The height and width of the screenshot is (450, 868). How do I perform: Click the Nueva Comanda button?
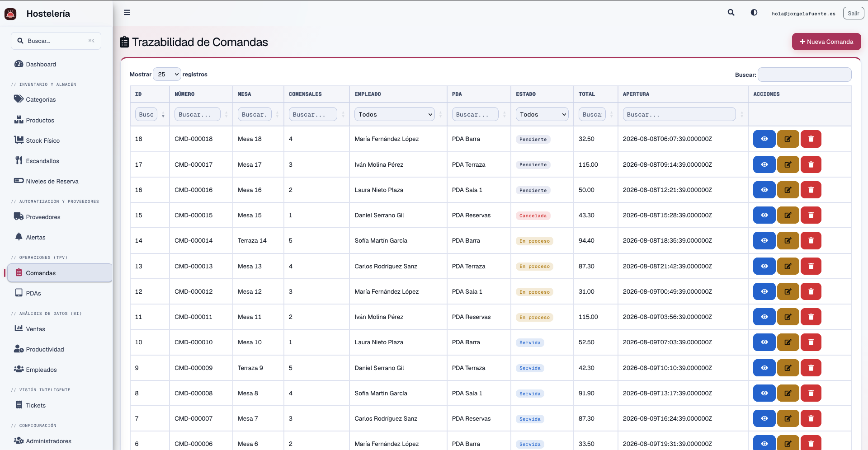point(826,42)
